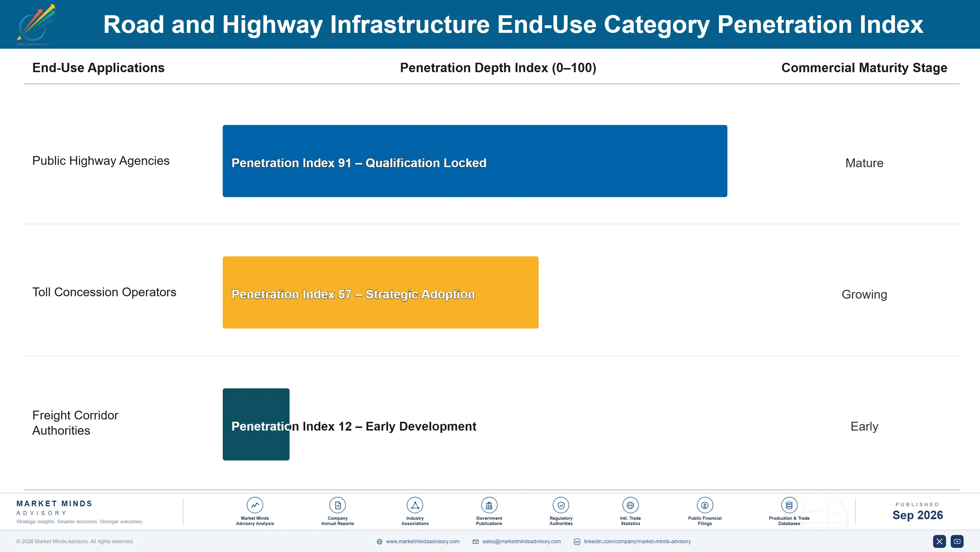Open the YouTube icon in footer
The image size is (980, 552).
tap(957, 541)
